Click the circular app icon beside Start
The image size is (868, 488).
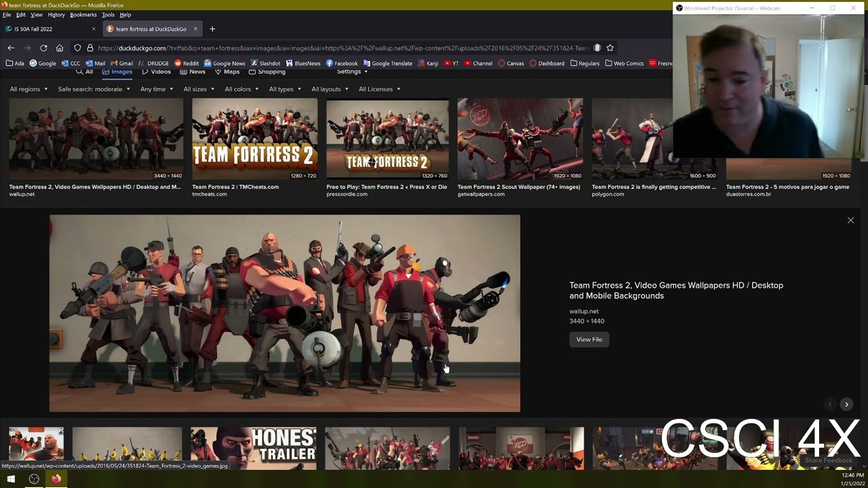(x=34, y=479)
